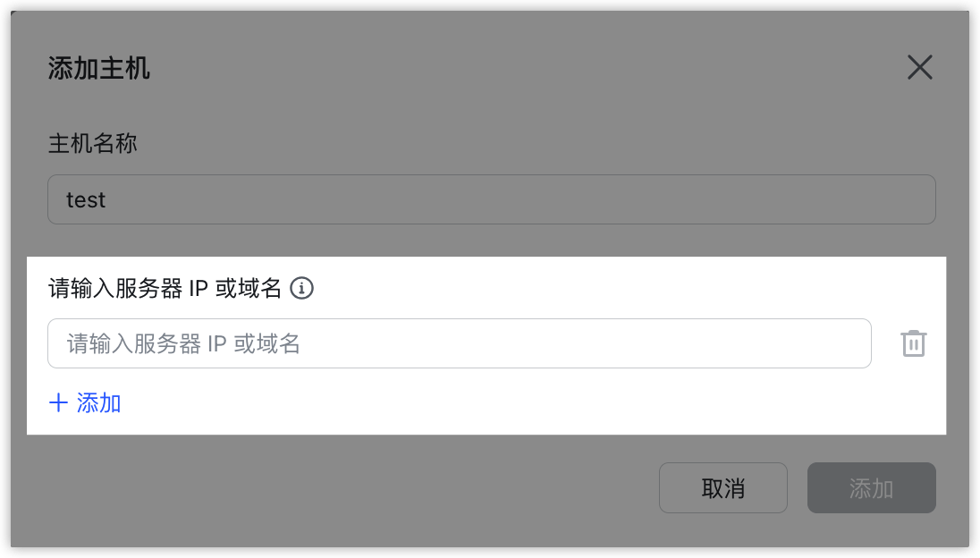Click the 主机名称 label
The image size is (980, 558).
(x=92, y=144)
